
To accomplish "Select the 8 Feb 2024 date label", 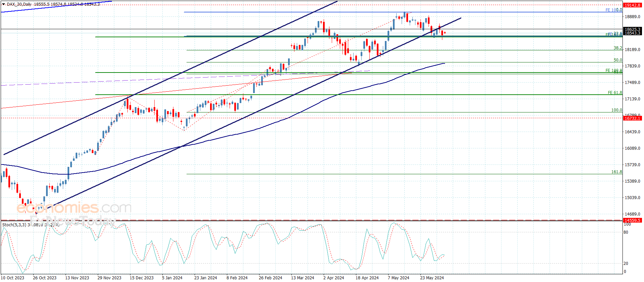I will click(237, 278).
